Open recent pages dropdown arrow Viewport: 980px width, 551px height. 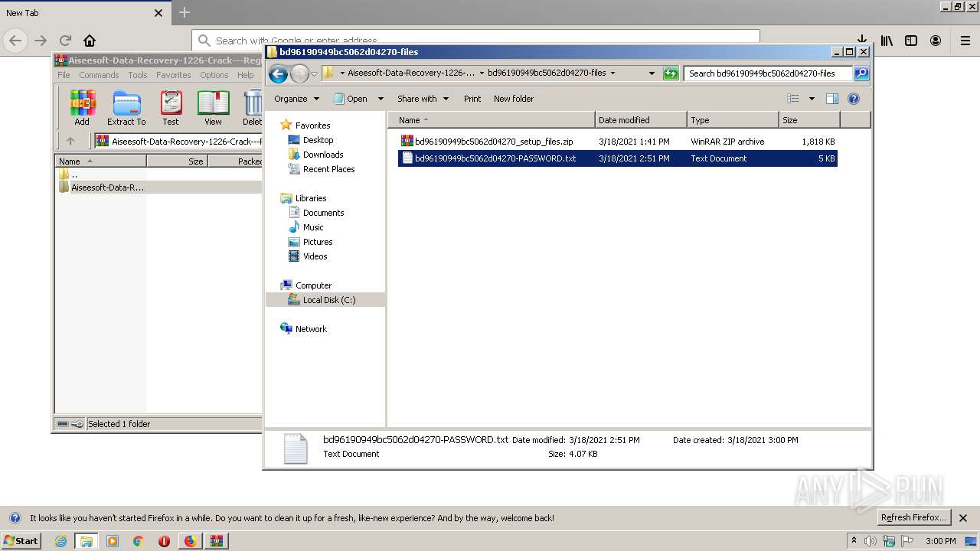pyautogui.click(x=314, y=74)
